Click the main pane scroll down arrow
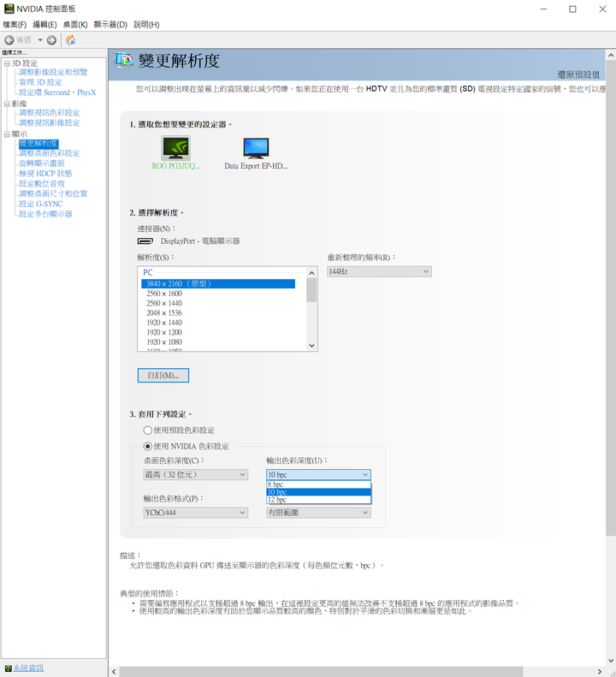 point(610,660)
